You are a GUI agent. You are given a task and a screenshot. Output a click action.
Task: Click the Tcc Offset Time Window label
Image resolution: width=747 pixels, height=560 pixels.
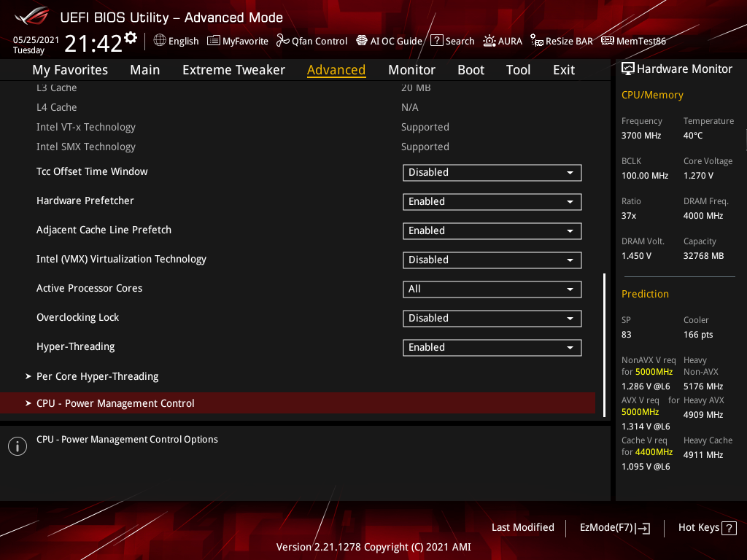click(92, 171)
